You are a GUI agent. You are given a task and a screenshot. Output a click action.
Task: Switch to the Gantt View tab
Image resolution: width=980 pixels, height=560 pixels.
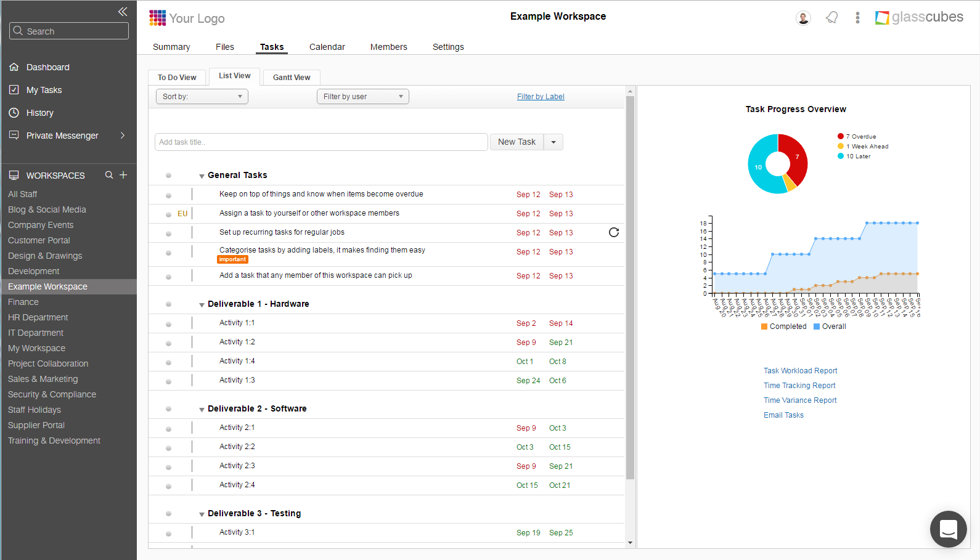(x=292, y=78)
